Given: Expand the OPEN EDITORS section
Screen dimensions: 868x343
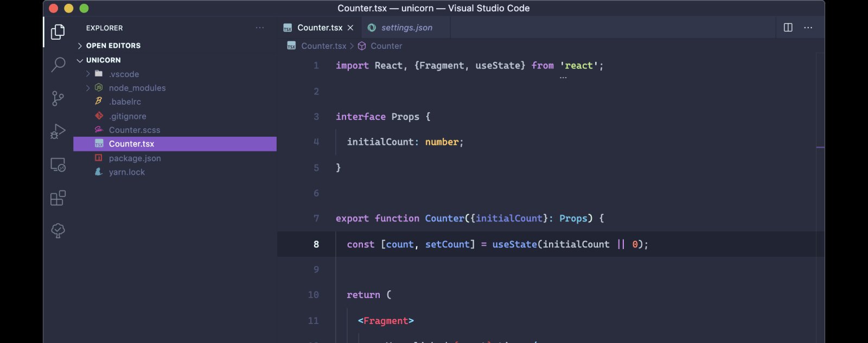Looking at the screenshot, I should pyautogui.click(x=80, y=46).
